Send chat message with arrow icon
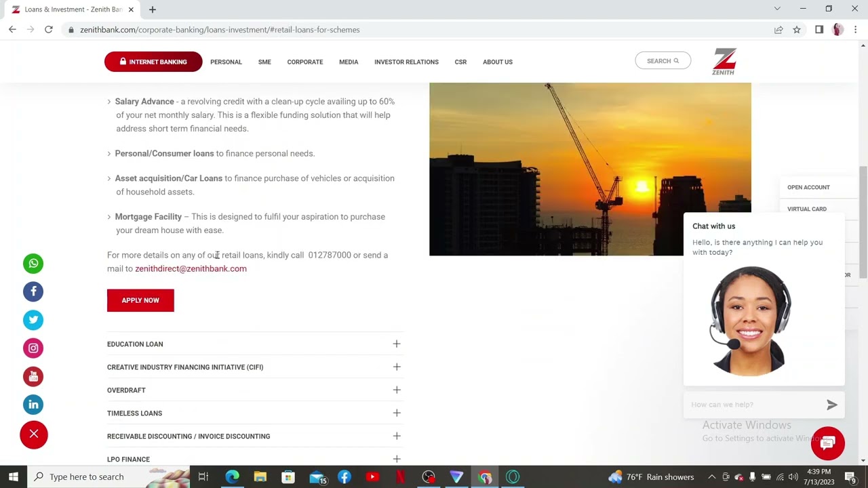The width and height of the screenshot is (868, 488). 832,405
